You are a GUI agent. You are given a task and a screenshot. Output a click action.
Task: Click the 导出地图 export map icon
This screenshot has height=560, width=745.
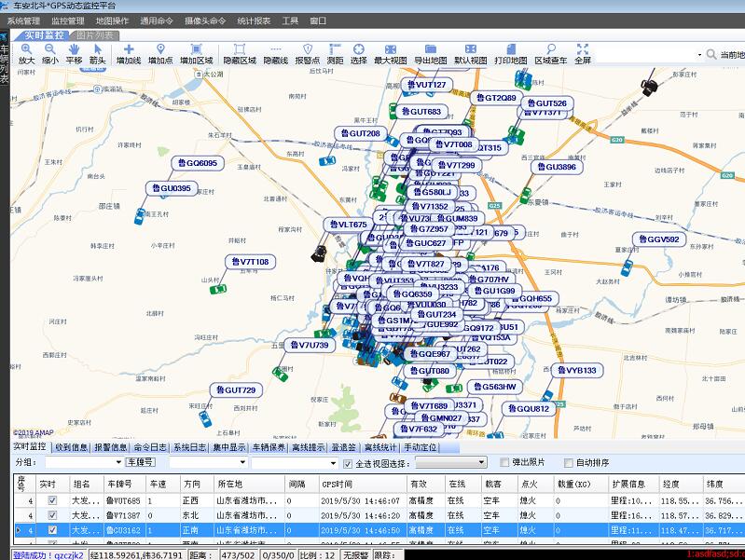[x=431, y=54]
